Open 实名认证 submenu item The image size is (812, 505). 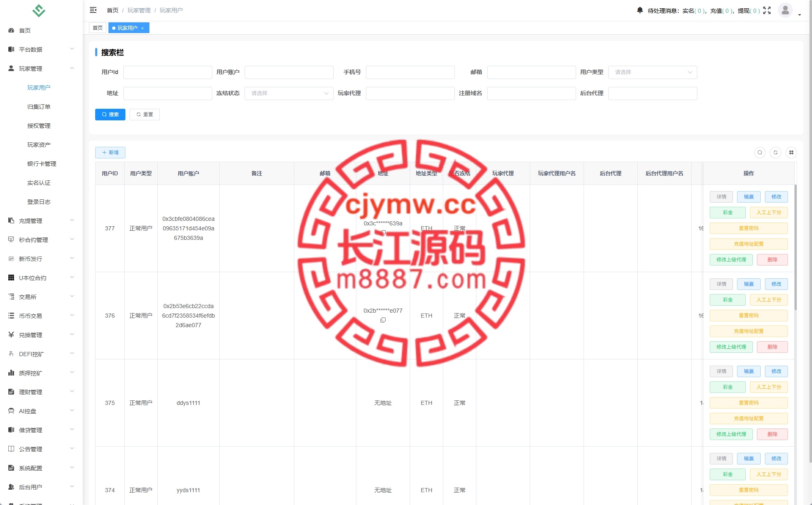point(39,182)
